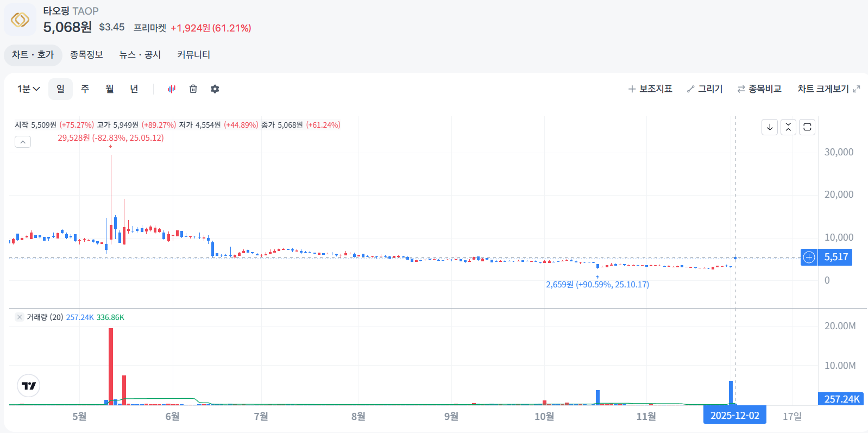Click the 타오핑 TAOP stock name
Viewport: 868px width, 433px height.
click(x=71, y=11)
